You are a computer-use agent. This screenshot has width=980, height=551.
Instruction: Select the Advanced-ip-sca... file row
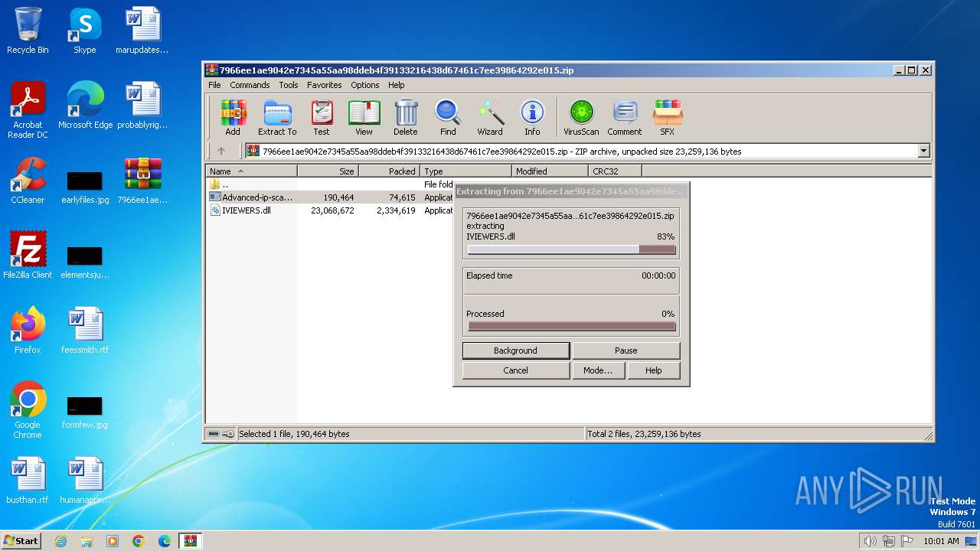tap(331, 197)
